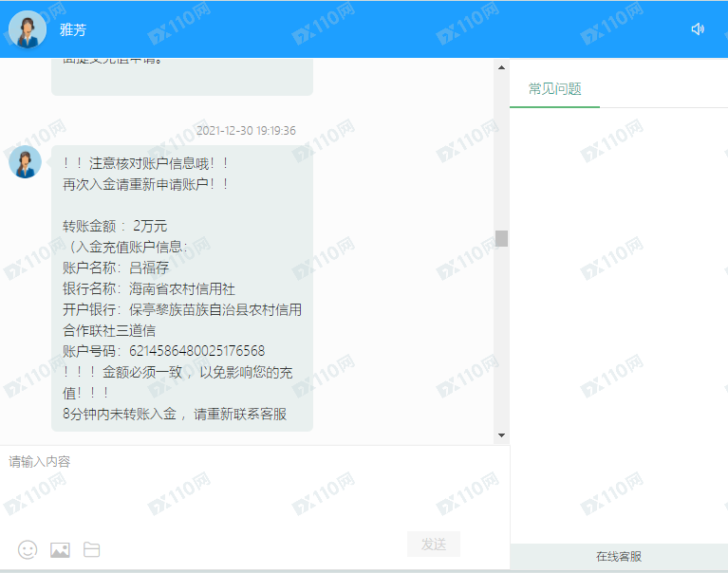Screen dimensions: 728x573
Task: Click the chat scrollbar down arrow
Action: (501, 435)
